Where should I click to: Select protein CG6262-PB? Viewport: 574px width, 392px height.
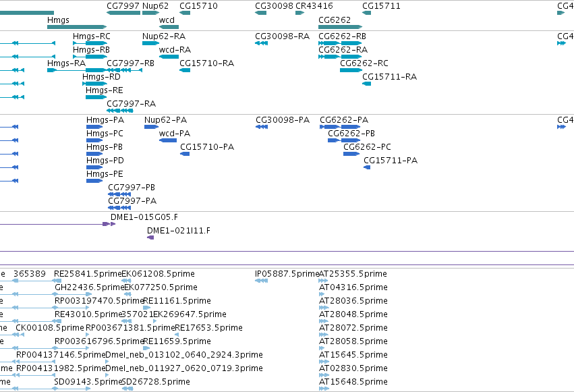351,134
